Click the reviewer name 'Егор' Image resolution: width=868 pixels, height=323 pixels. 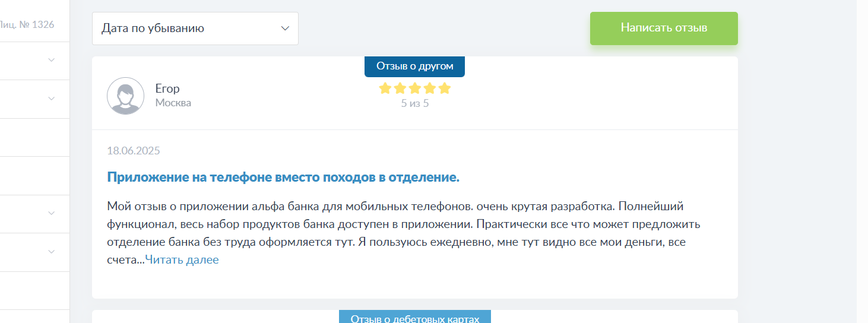pyautogui.click(x=167, y=88)
